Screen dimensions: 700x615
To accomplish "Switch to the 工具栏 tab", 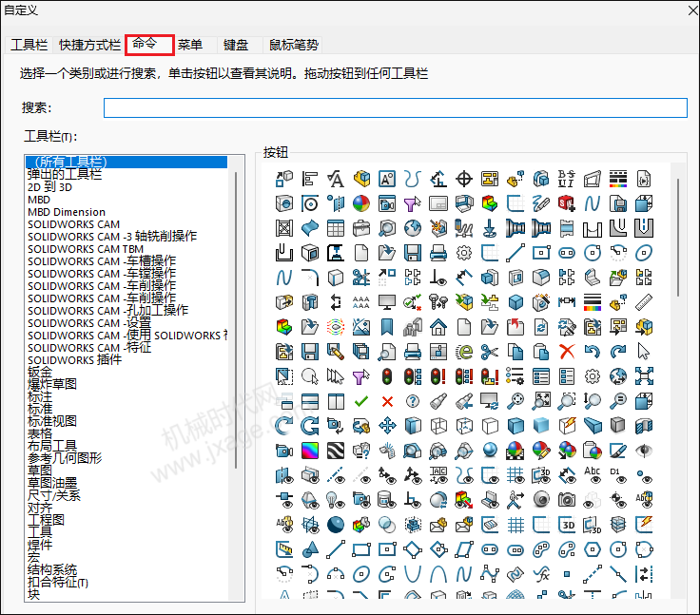I will point(29,45).
